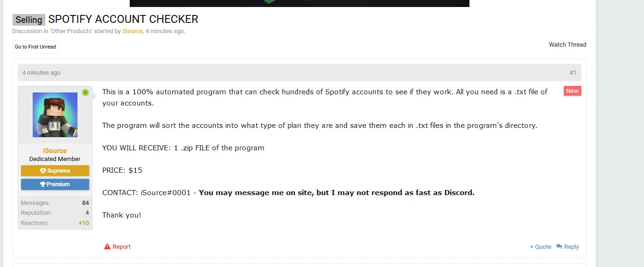Click the red New post indicator
Image resolution: width=644 pixels, height=267 pixels.
[x=572, y=91]
